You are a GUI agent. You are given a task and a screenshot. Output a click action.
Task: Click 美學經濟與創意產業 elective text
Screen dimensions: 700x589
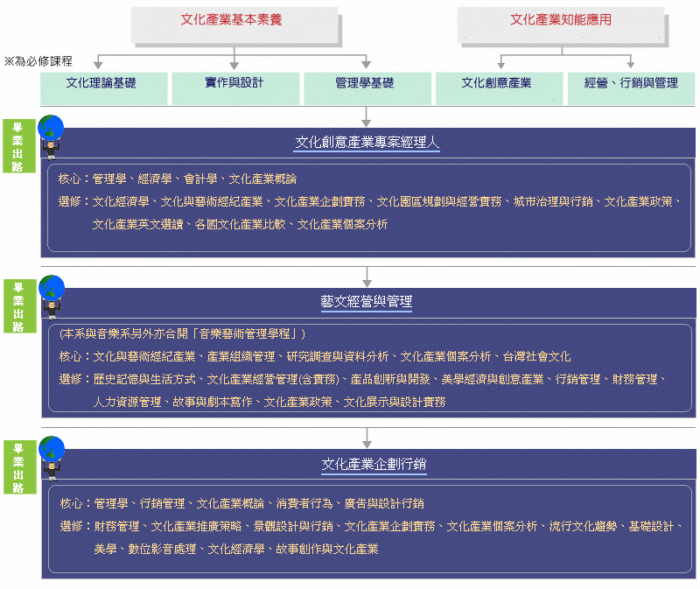[493, 380]
